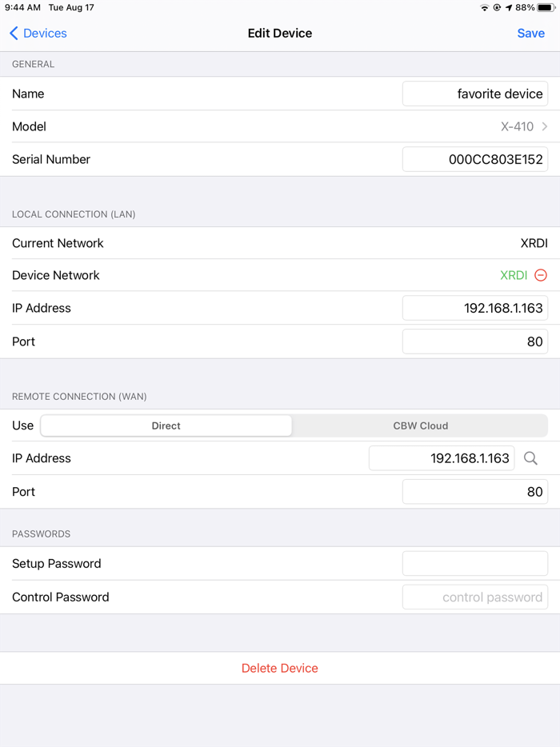Click the battery indicator in the status bar
Image resolution: width=560 pixels, height=747 pixels.
544,7
